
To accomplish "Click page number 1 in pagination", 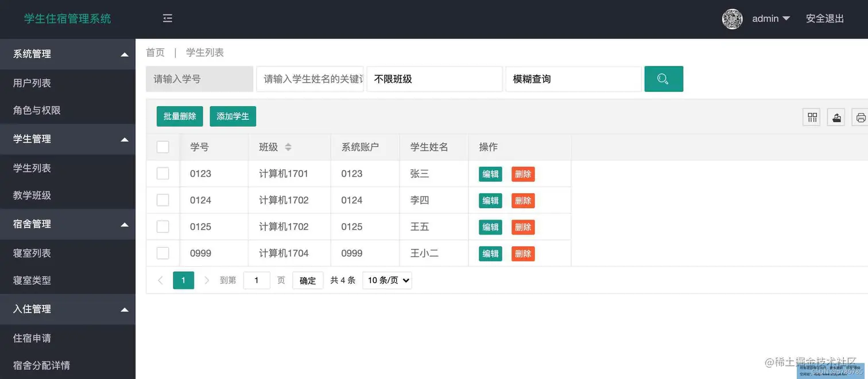I will click(x=183, y=280).
